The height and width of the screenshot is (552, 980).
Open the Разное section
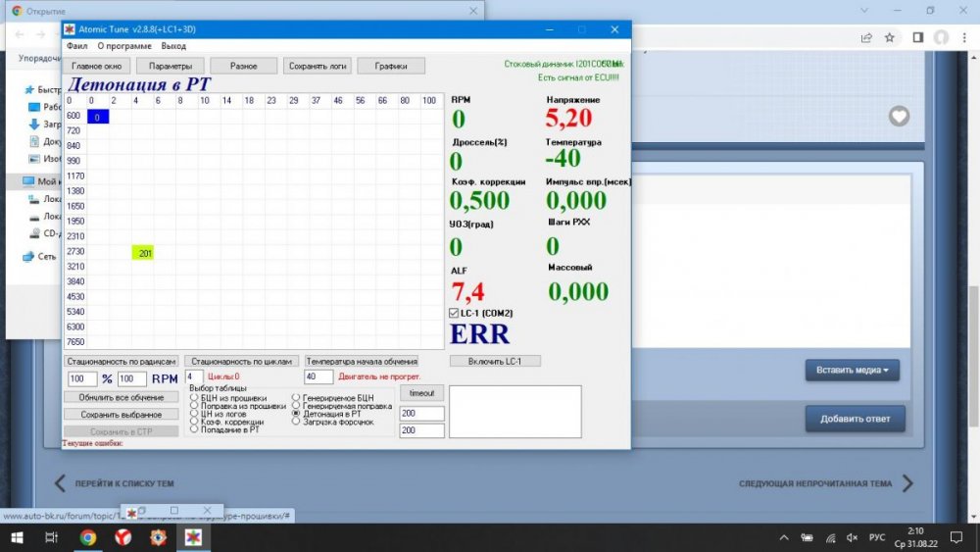point(243,66)
